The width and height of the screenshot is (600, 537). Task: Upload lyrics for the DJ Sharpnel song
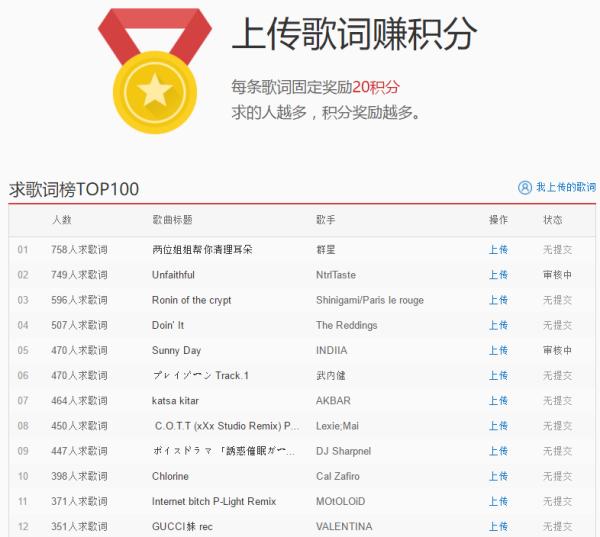pyautogui.click(x=498, y=451)
